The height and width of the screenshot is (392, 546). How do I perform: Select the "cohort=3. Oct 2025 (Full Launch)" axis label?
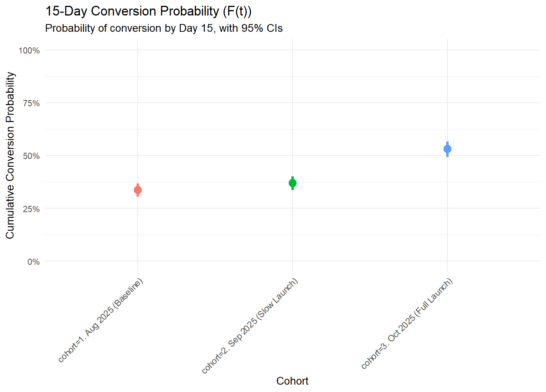coord(407,323)
